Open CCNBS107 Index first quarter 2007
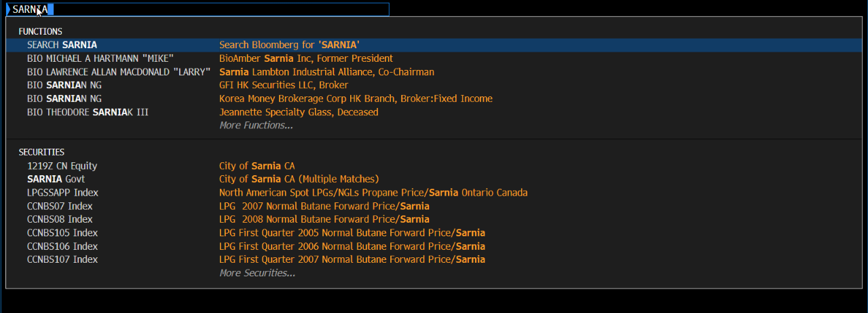Screen dimensions: 868x313 point(434,259)
